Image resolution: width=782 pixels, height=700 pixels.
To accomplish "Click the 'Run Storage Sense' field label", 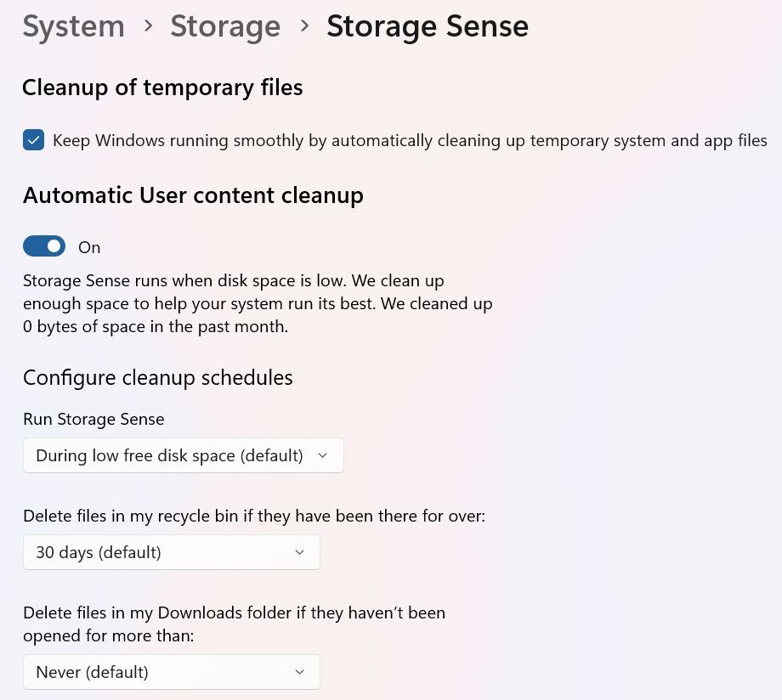I will 93,419.
